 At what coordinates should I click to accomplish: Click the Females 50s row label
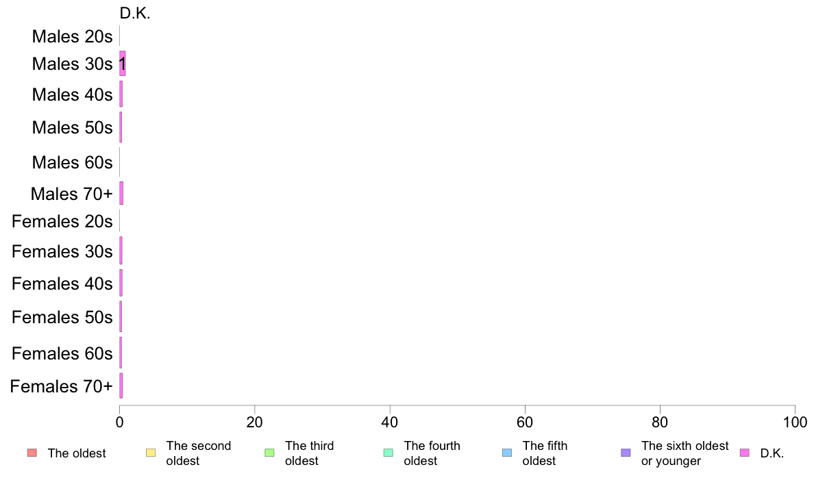62,317
